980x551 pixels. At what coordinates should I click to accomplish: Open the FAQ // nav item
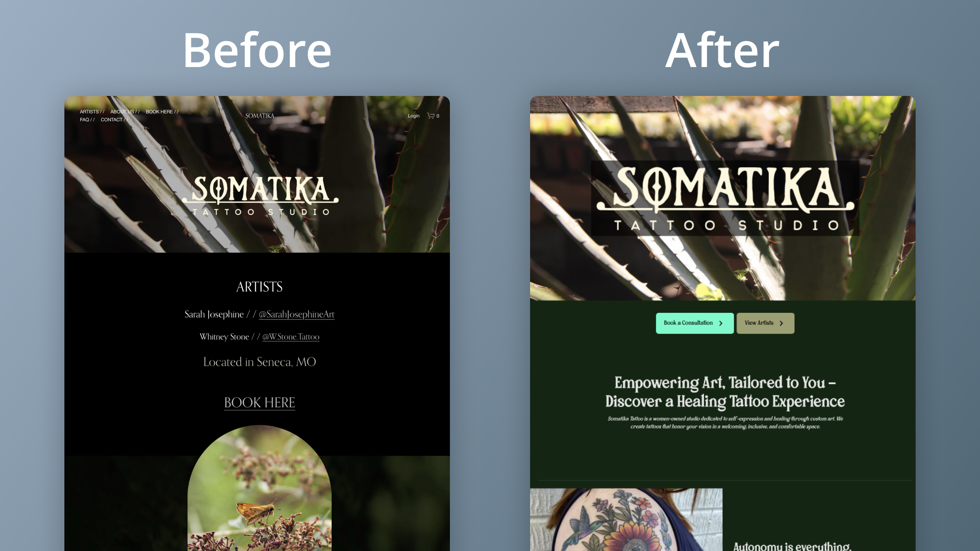coord(87,120)
